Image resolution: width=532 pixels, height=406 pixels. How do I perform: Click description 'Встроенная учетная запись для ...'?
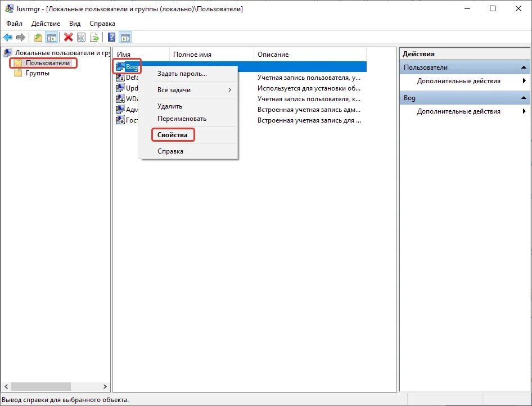tap(309, 120)
